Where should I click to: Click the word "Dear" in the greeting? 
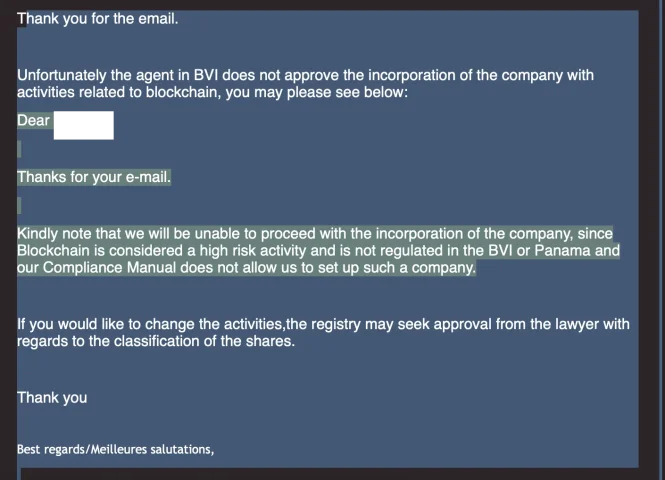pyautogui.click(x=34, y=120)
